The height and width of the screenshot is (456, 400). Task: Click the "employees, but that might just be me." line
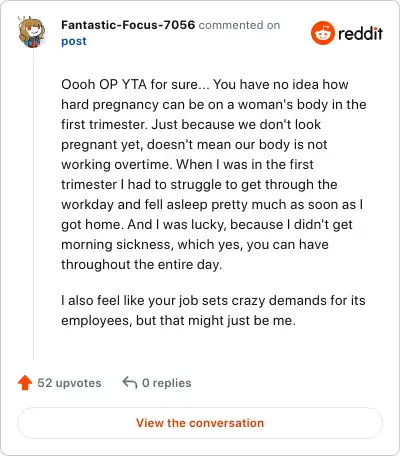[x=178, y=320]
